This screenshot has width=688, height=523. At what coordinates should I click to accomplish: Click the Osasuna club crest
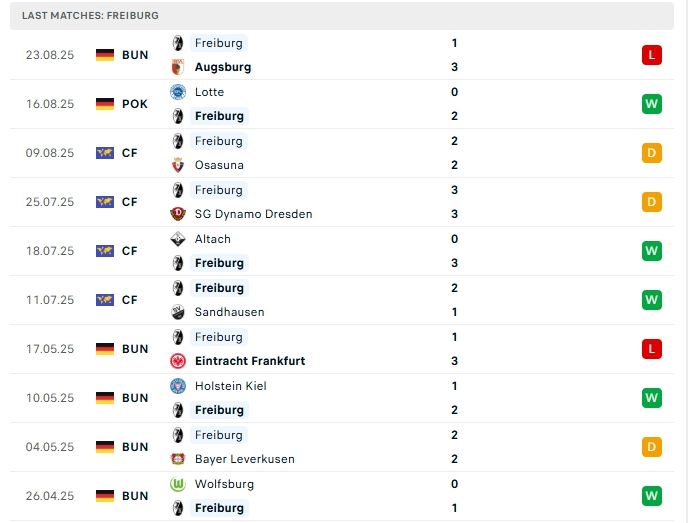click(178, 165)
